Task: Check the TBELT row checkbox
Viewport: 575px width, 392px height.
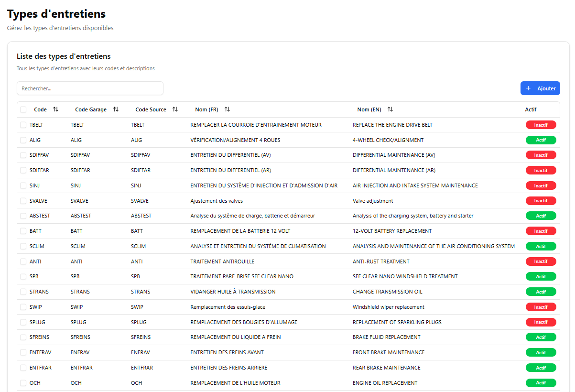Action: [23, 125]
